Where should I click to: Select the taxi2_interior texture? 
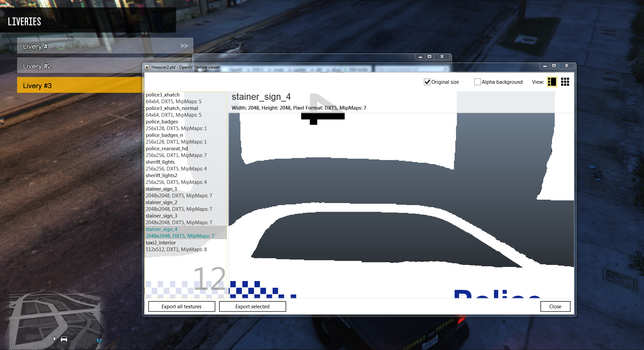(186, 246)
